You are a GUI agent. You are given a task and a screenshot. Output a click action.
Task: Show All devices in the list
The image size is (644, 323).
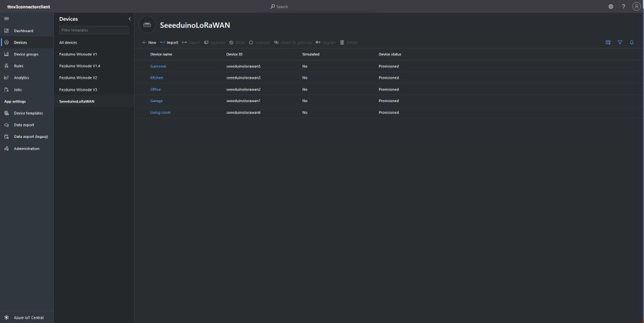coord(68,43)
